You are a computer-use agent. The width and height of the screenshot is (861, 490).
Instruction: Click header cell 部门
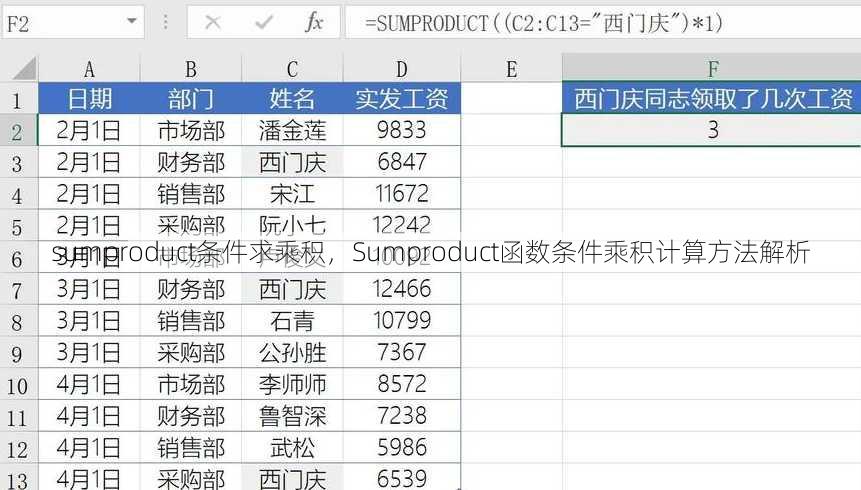pyautogui.click(x=191, y=98)
